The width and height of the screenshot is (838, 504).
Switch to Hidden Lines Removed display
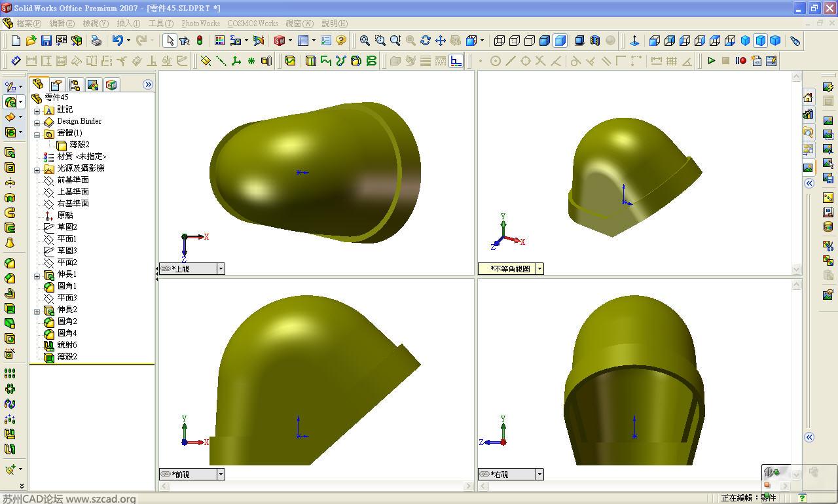(530, 41)
